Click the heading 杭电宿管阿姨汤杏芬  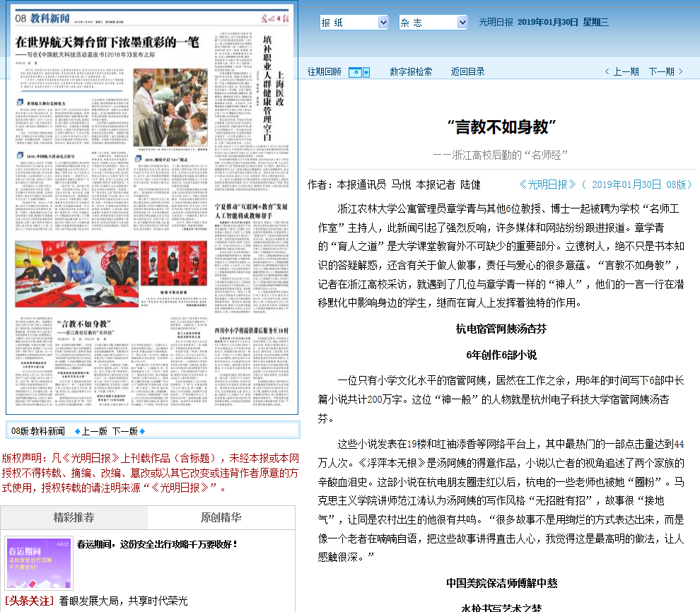tap(501, 329)
